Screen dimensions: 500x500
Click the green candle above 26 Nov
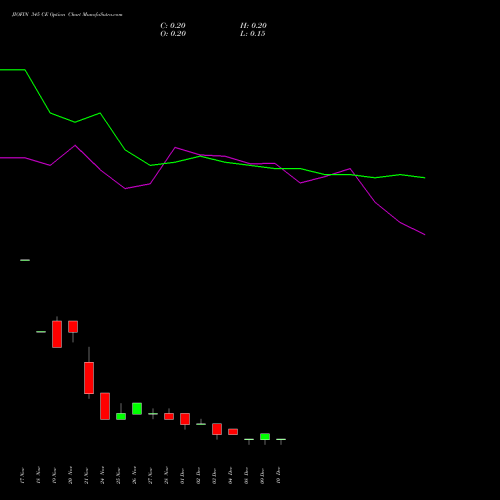137,409
